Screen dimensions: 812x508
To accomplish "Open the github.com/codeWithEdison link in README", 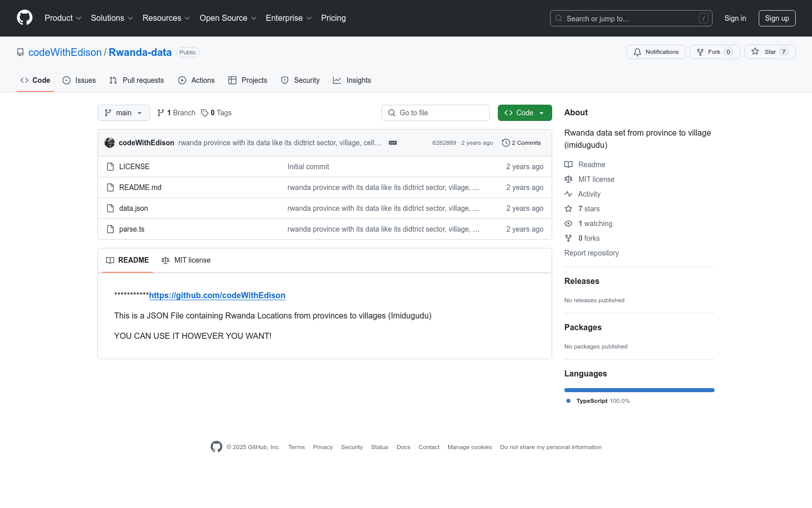I will click(x=217, y=295).
